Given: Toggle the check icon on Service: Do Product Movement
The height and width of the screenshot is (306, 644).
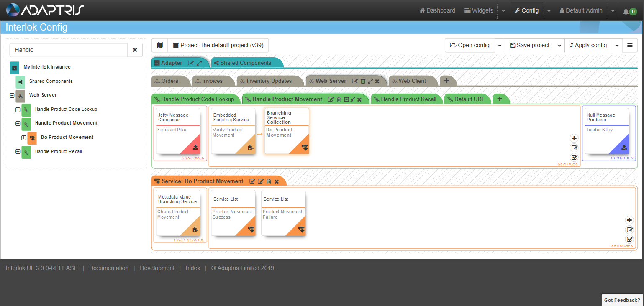Looking at the screenshot, I should pos(252,181).
